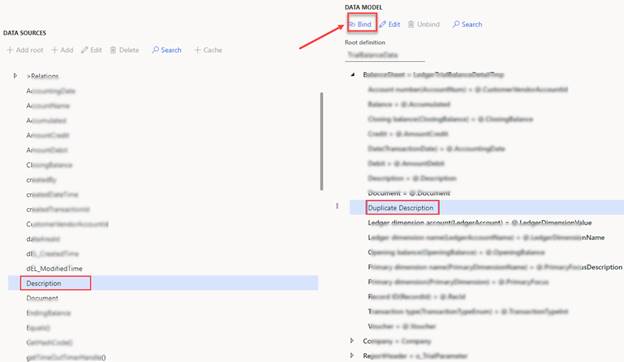The image size is (624, 362).
Task: Select the CustomerVendorAccountId data source field
Action: (67, 224)
